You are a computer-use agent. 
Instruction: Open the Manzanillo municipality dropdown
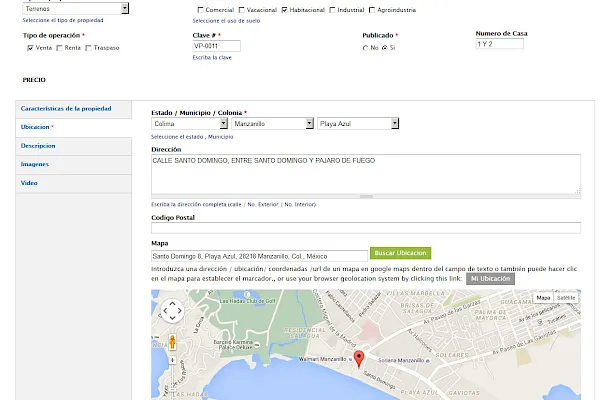pos(272,123)
